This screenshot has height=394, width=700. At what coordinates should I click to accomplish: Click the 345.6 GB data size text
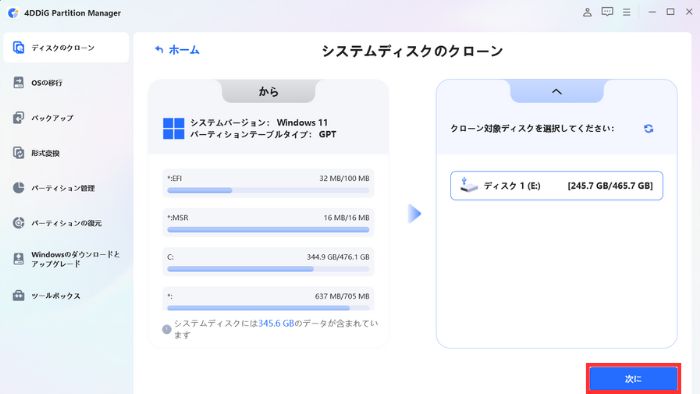[x=276, y=323]
